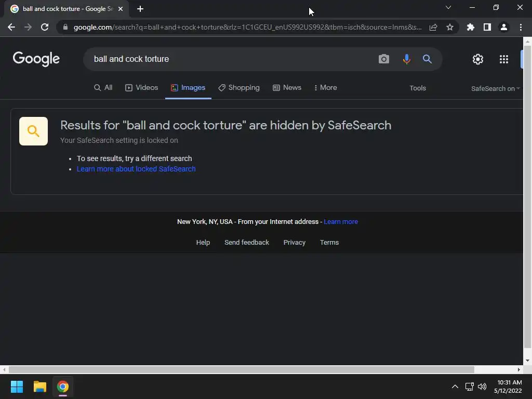Click the horizontal scrollbar right arrow

(519, 369)
